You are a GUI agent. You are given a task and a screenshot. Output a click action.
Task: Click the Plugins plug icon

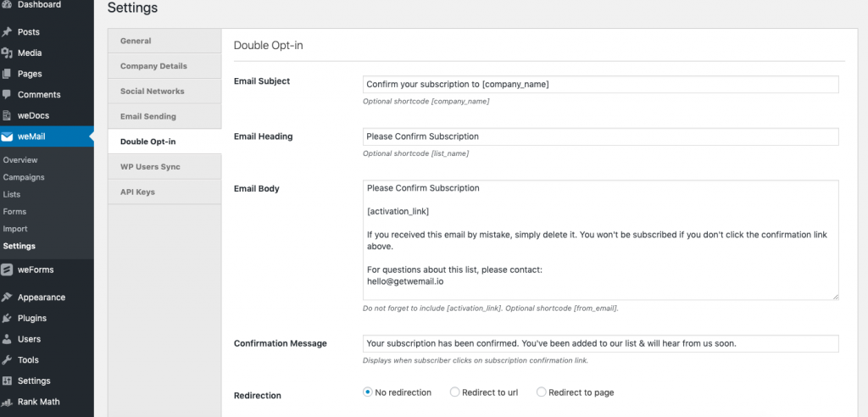click(x=7, y=319)
